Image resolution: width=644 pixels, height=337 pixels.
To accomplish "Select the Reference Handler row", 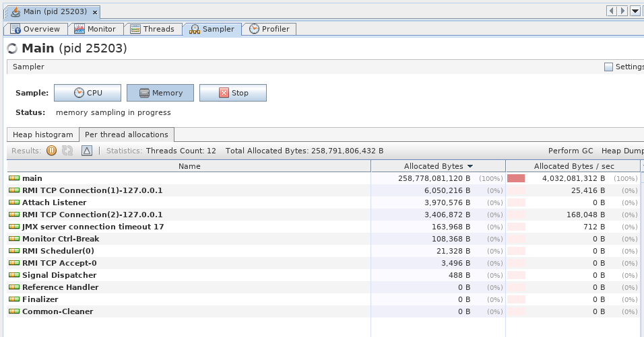I will click(323, 287).
